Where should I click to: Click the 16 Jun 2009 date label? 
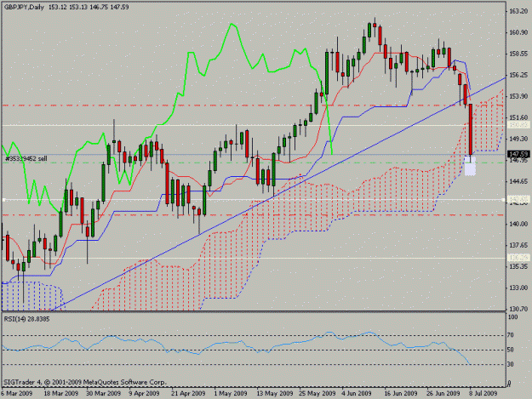point(401,393)
